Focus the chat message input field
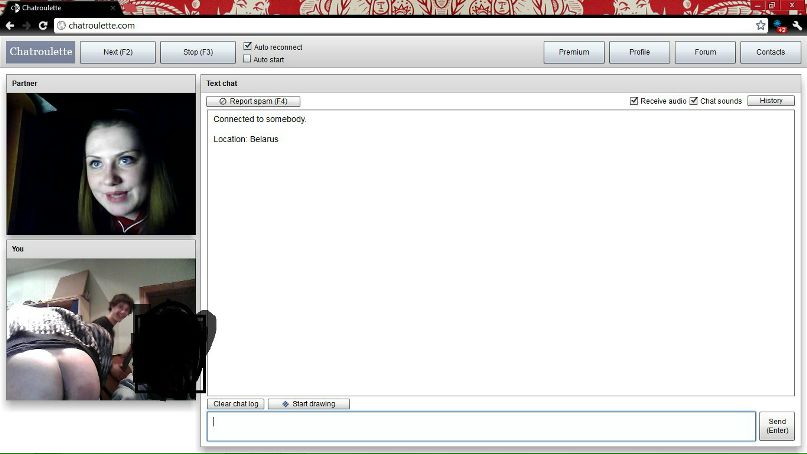This screenshot has width=807, height=454. pyautogui.click(x=481, y=426)
